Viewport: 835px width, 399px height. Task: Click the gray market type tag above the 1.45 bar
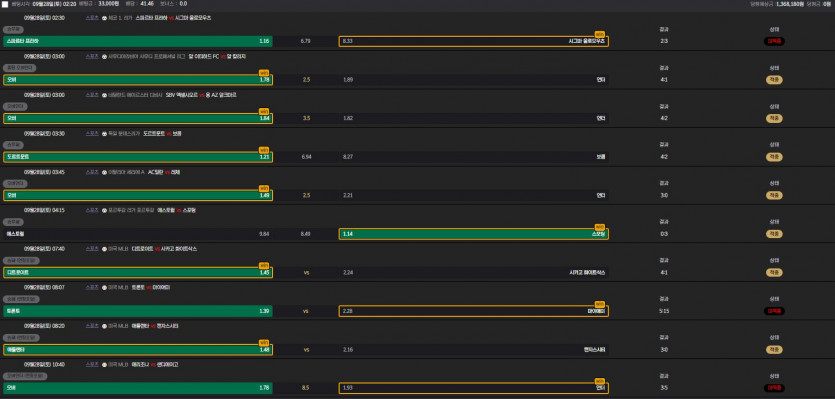coord(21,260)
